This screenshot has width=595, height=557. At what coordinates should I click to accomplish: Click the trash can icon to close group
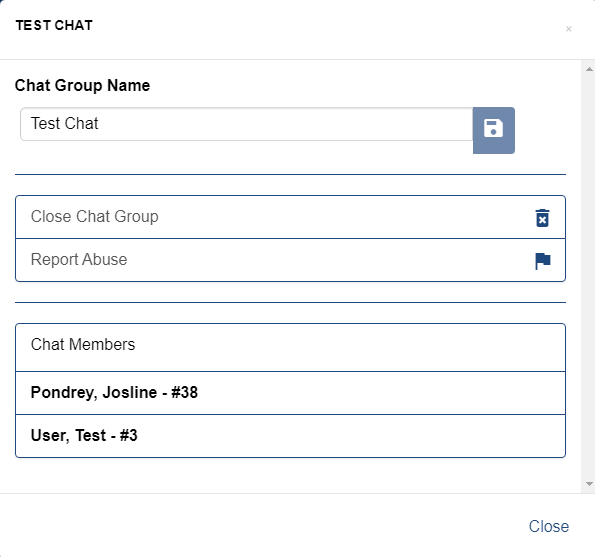pos(542,218)
